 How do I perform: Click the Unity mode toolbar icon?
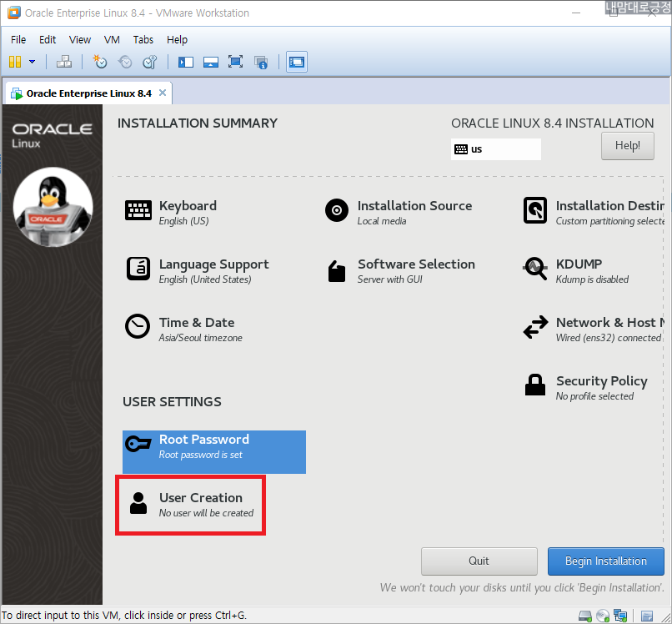(x=261, y=63)
